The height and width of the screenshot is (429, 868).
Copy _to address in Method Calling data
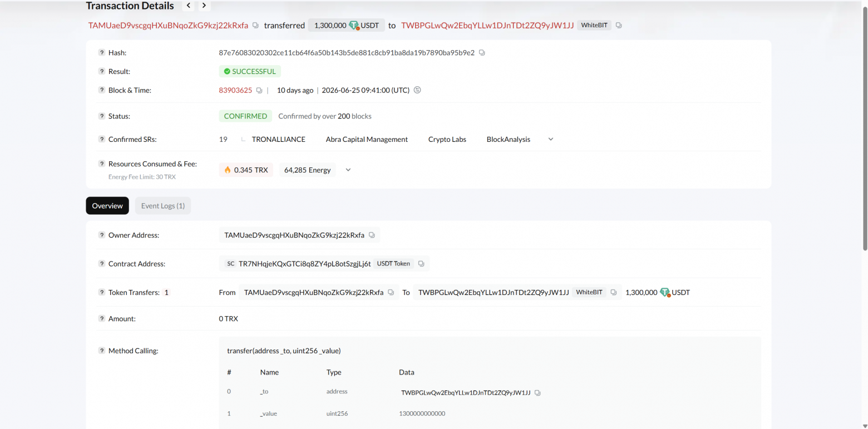pyautogui.click(x=537, y=393)
